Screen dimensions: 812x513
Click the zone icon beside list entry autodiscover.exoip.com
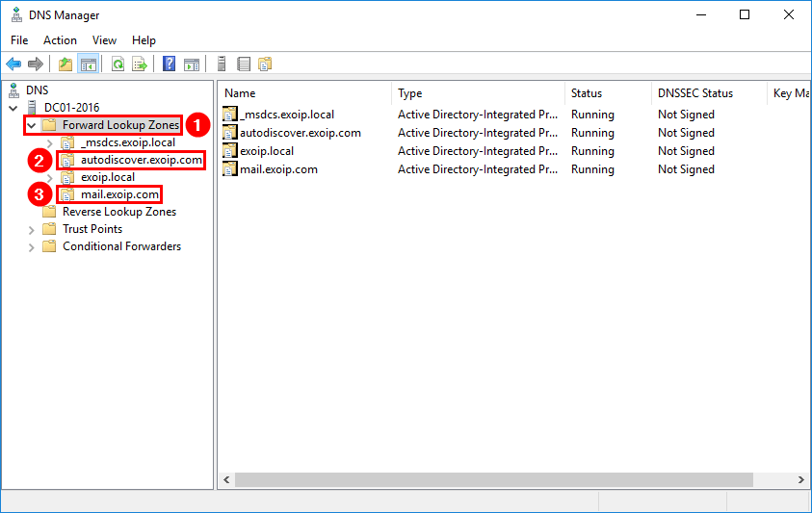[x=230, y=133]
